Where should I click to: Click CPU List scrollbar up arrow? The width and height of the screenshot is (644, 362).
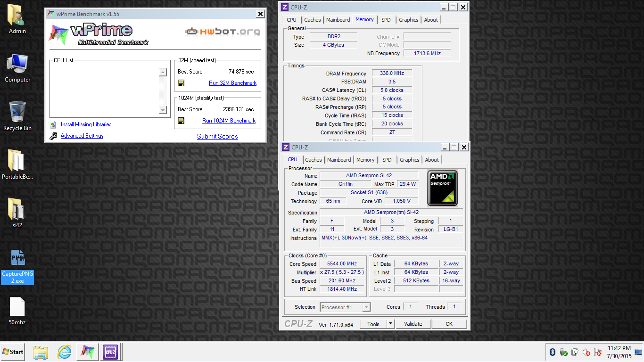click(x=163, y=72)
